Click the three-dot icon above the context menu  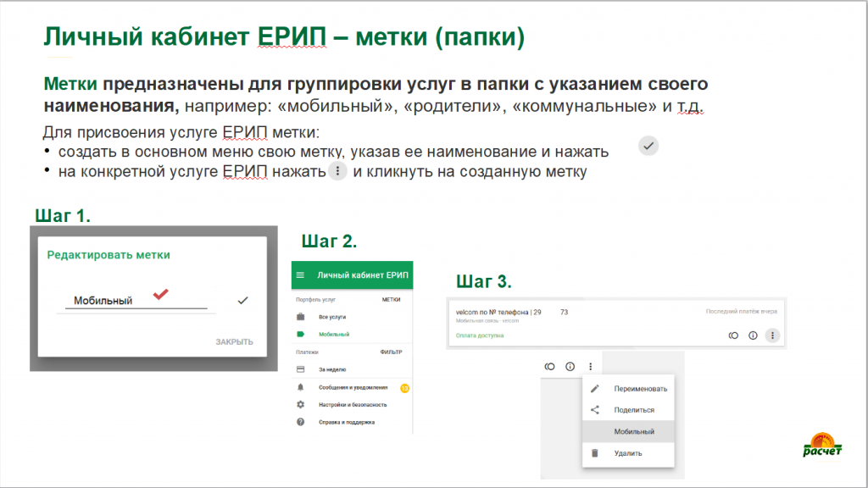(x=591, y=366)
